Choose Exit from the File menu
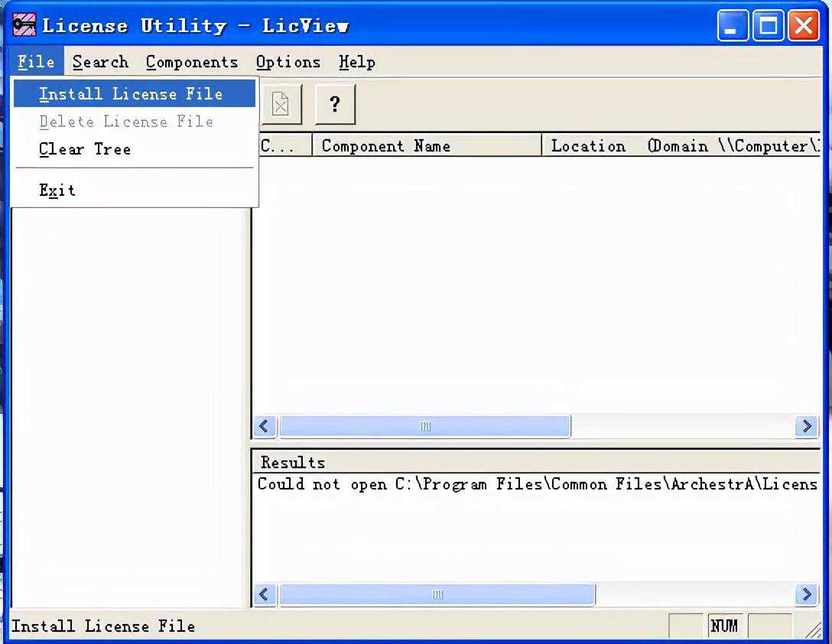 point(57,190)
